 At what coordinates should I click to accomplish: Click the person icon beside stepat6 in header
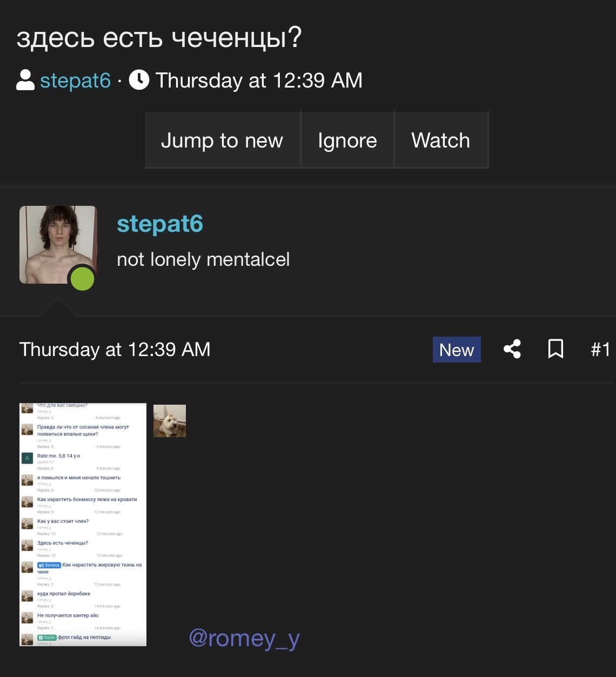tap(25, 80)
